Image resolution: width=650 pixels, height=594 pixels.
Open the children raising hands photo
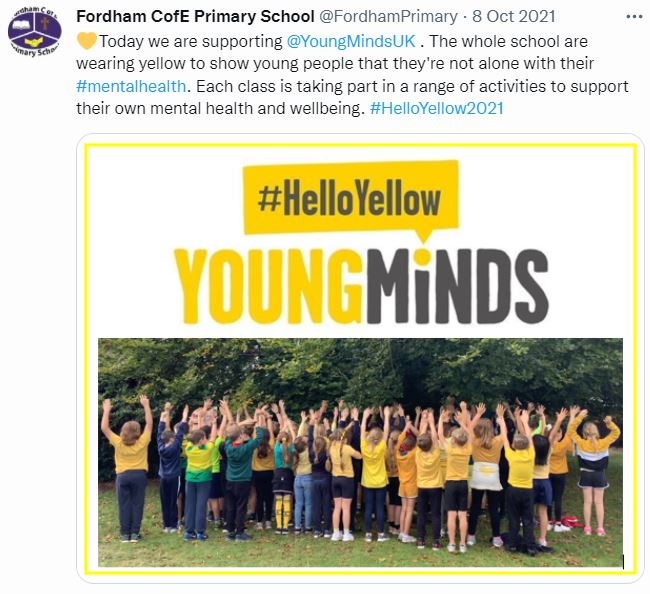pos(360,452)
